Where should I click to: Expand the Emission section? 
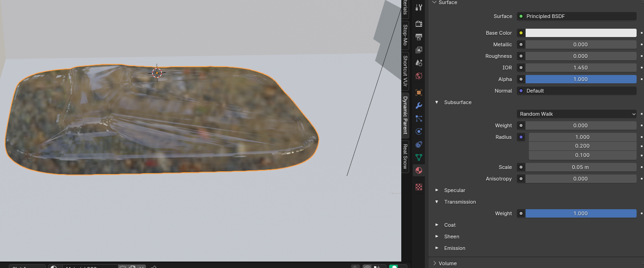(437, 248)
